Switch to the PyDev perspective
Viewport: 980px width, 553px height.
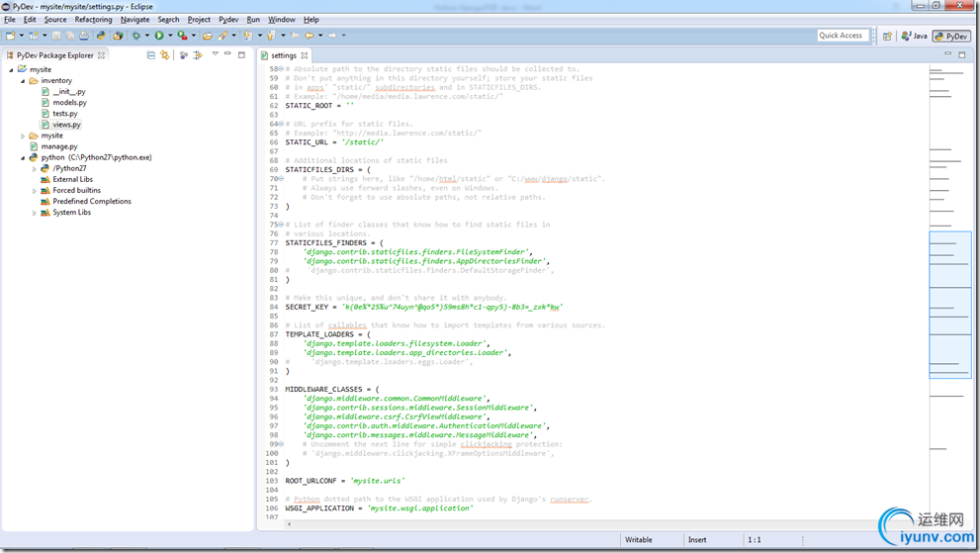click(x=950, y=36)
